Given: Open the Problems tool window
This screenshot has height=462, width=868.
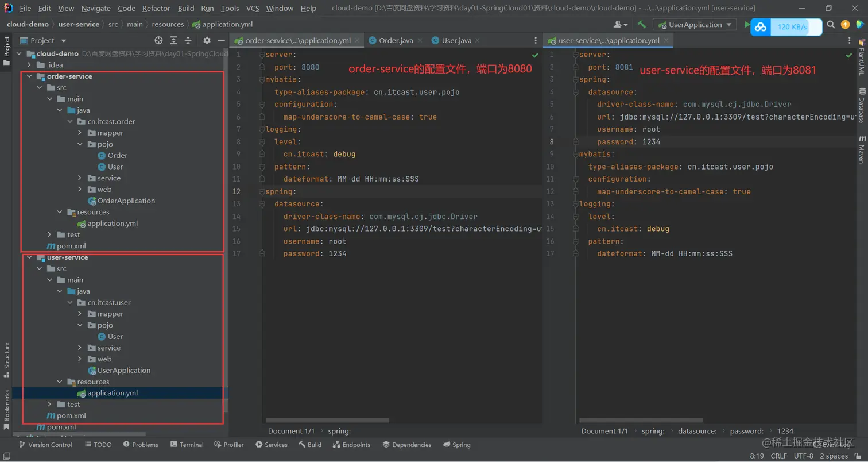Looking at the screenshot, I should 140,445.
